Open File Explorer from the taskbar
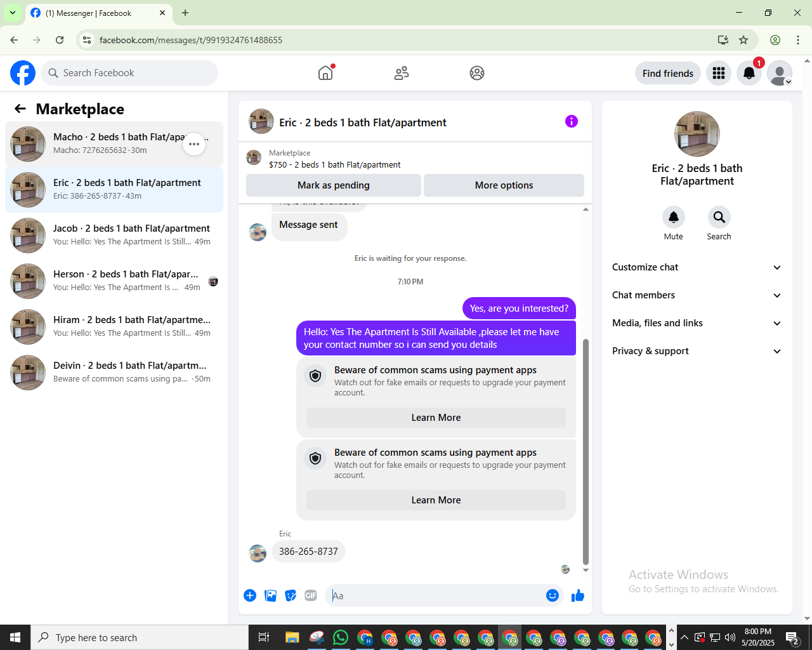The image size is (812, 650). (x=292, y=637)
